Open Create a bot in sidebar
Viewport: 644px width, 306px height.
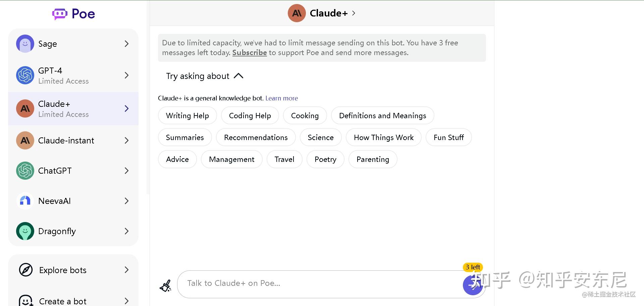[63, 301]
